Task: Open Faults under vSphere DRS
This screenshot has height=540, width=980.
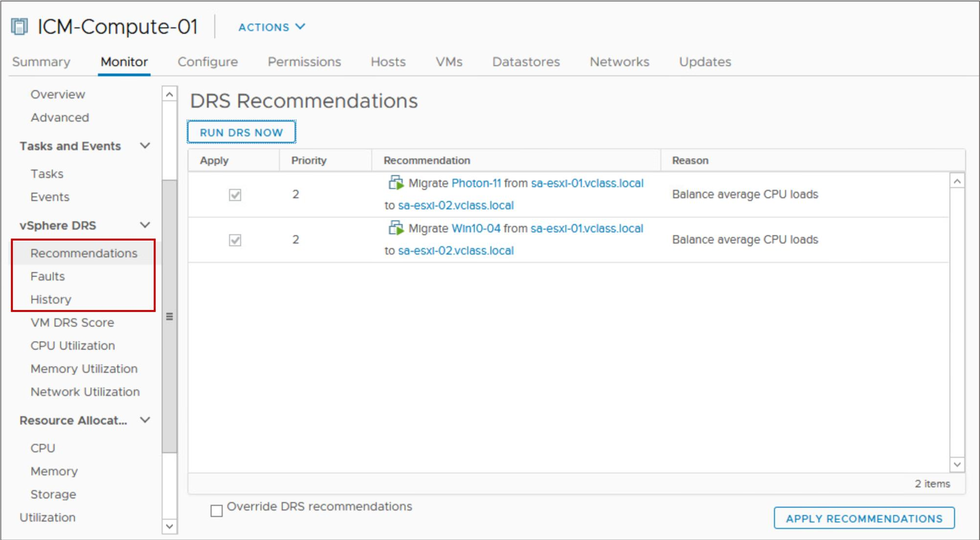Action: point(47,276)
